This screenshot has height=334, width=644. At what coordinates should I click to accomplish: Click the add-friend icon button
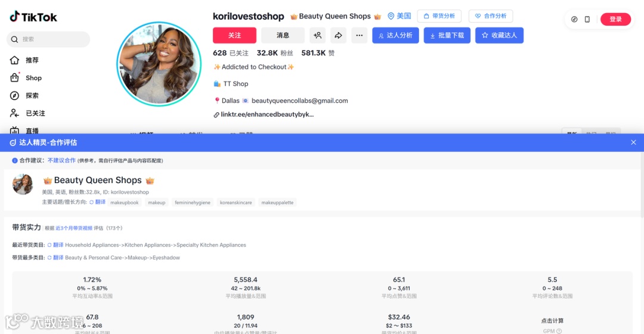317,35
